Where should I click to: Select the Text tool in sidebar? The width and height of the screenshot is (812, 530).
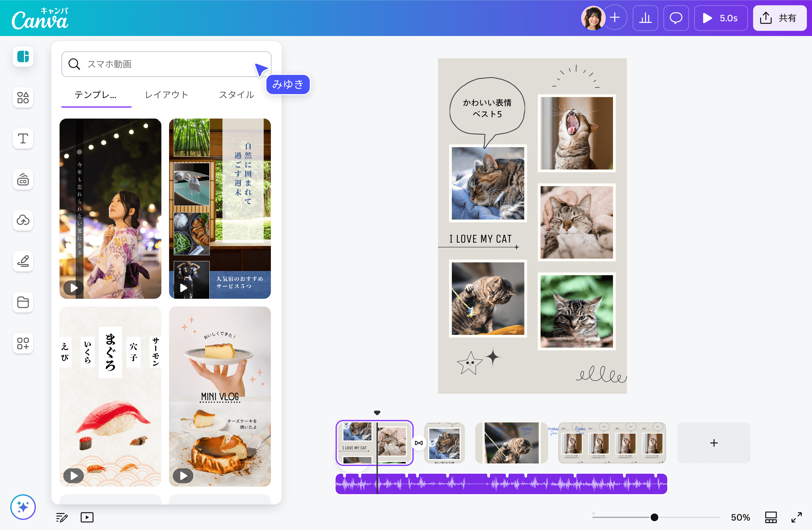23,138
